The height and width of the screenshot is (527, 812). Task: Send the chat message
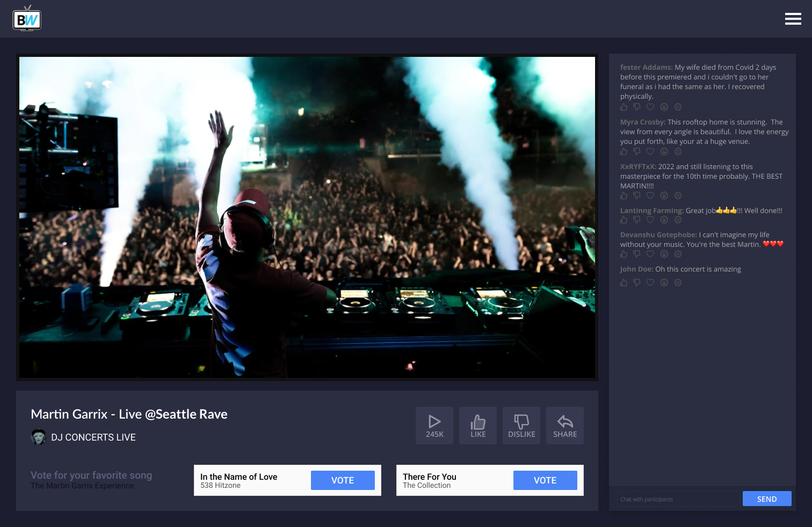(767, 499)
